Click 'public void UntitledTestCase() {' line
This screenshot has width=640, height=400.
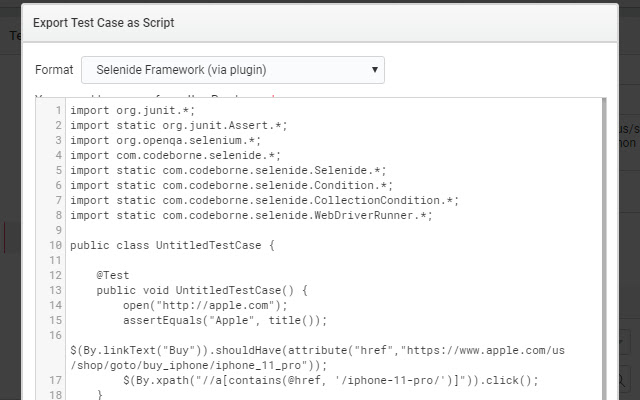click(202, 290)
